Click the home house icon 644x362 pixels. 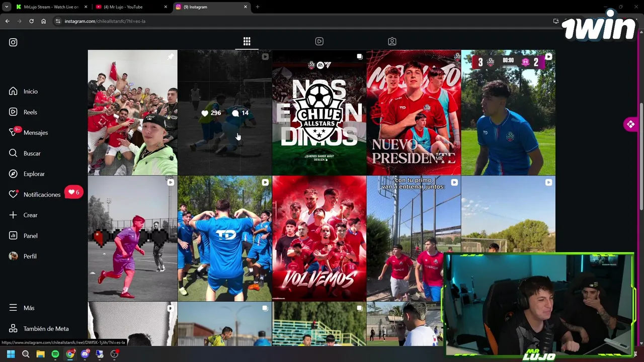tap(13, 92)
